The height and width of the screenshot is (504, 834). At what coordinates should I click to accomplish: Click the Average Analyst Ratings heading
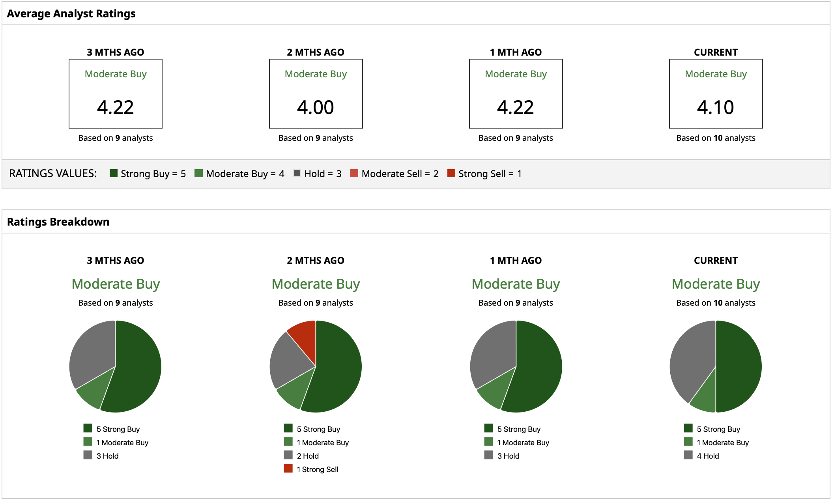pyautogui.click(x=71, y=14)
